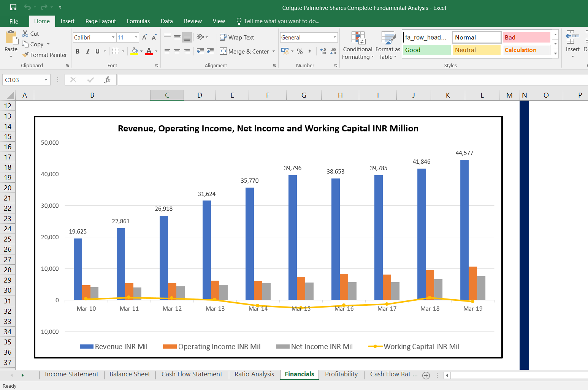Toggle Wrap Text
This screenshot has width=588, height=390.
coord(237,37)
